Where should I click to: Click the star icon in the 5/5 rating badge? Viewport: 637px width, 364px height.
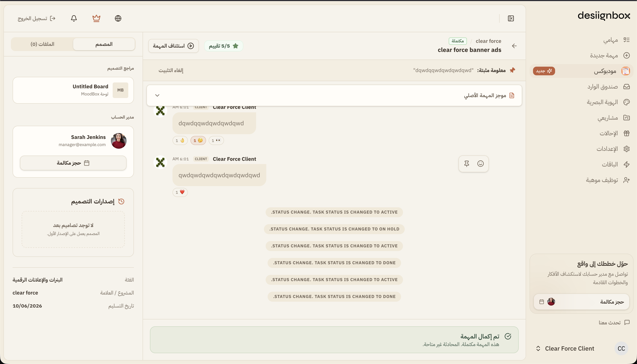tap(236, 46)
